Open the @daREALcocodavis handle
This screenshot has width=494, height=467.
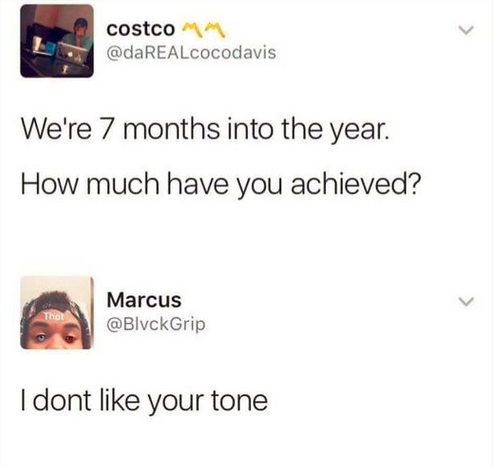pyautogui.click(x=191, y=53)
